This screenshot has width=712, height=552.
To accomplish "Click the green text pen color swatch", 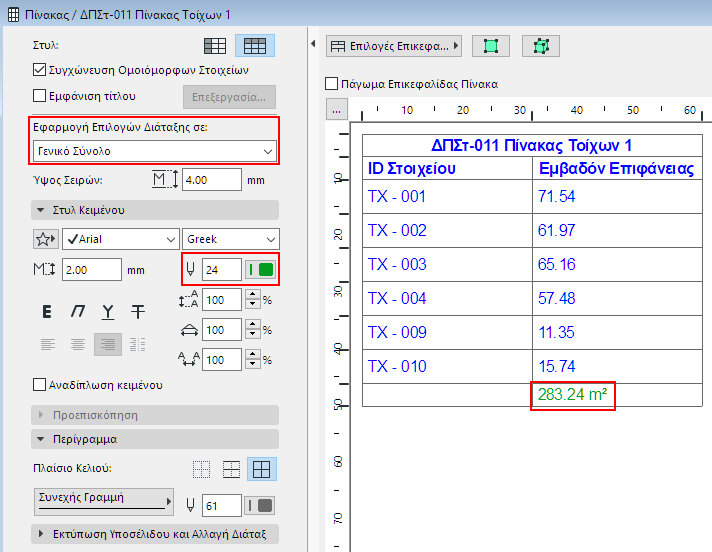I will [262, 270].
